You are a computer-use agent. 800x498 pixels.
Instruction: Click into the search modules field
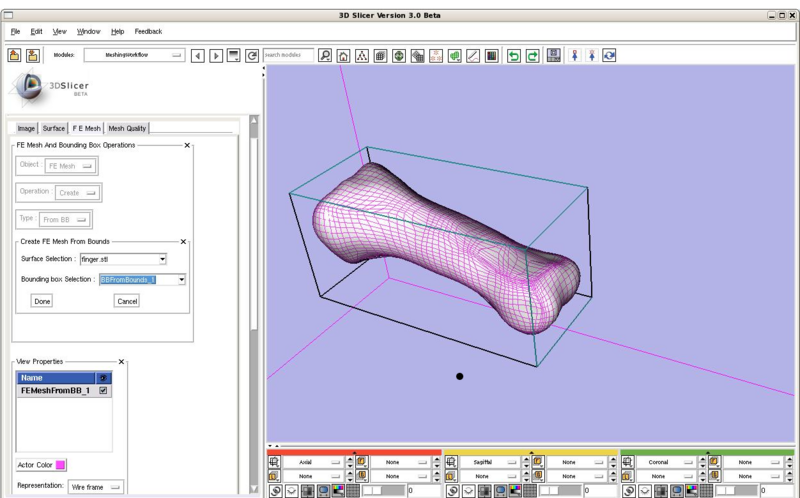tap(288, 55)
